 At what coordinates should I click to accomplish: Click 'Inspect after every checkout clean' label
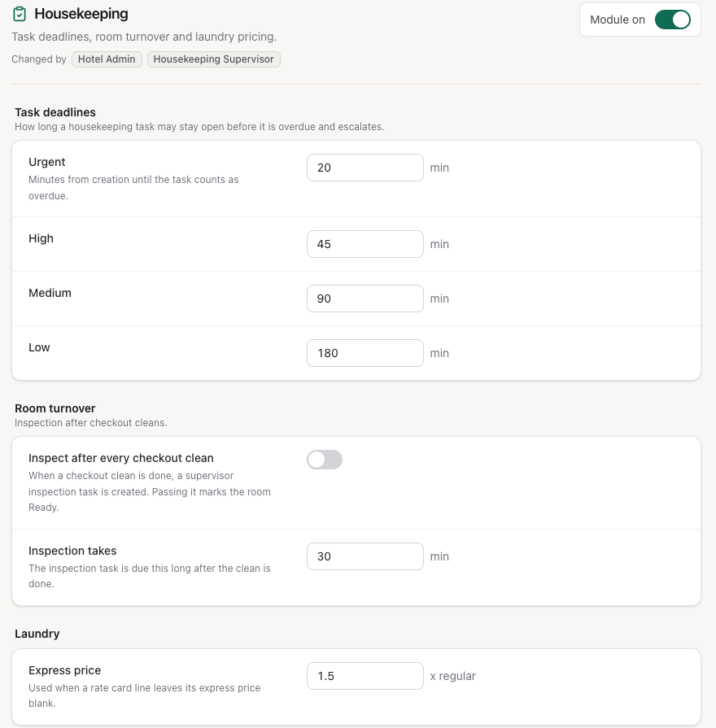click(x=121, y=458)
